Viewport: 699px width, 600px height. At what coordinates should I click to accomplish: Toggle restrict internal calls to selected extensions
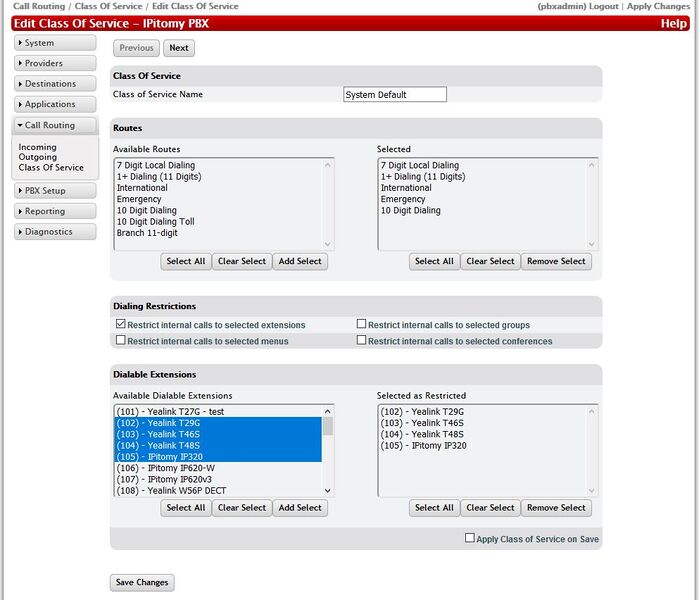click(x=121, y=325)
